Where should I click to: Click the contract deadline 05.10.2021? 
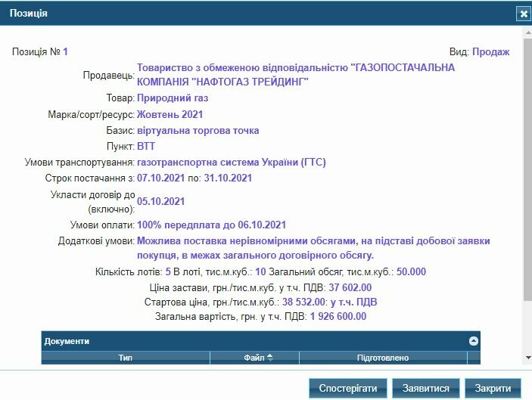click(161, 201)
